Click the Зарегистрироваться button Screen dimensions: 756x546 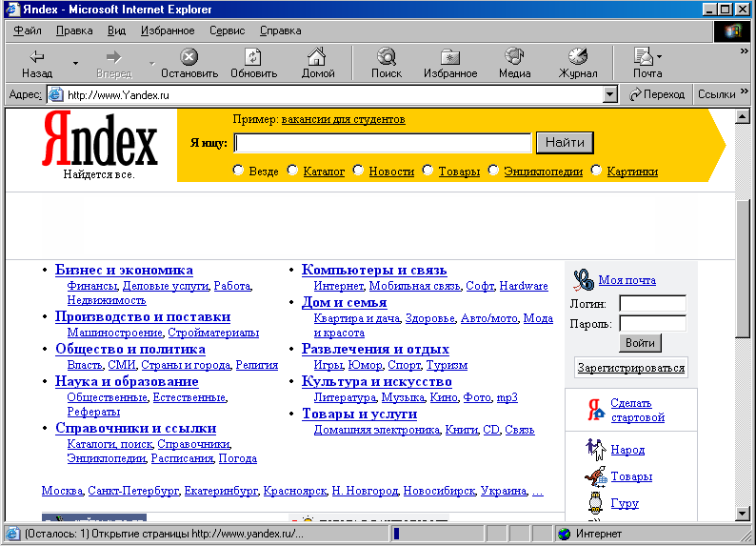(x=630, y=368)
